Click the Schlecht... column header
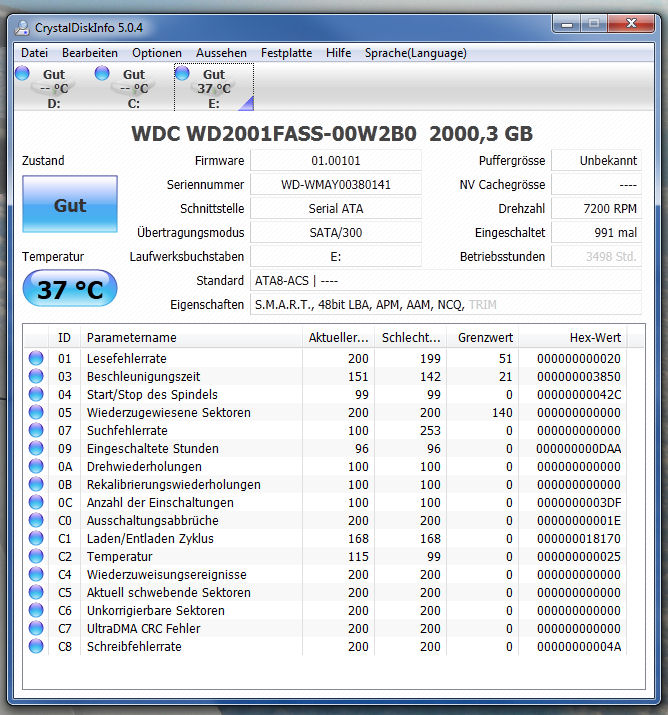This screenshot has height=715, width=668. click(410, 337)
